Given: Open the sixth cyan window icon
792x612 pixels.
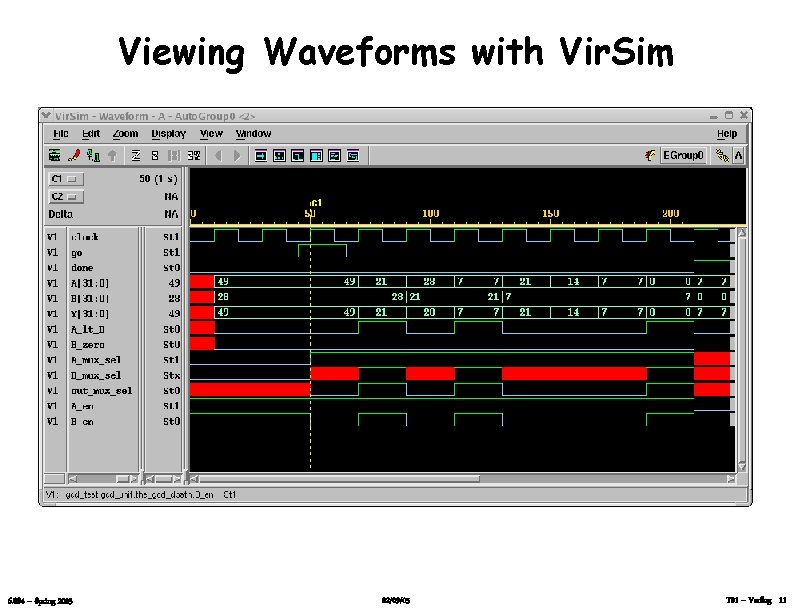Looking at the screenshot, I should pos(353,156).
